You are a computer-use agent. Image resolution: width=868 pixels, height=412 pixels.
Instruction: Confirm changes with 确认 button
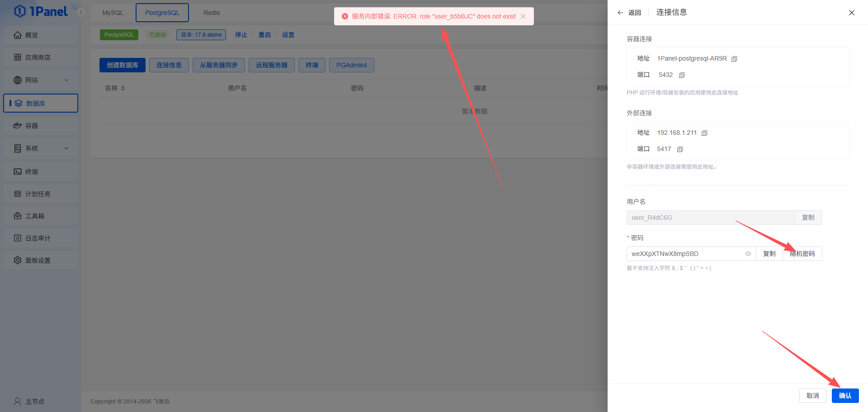click(x=845, y=396)
